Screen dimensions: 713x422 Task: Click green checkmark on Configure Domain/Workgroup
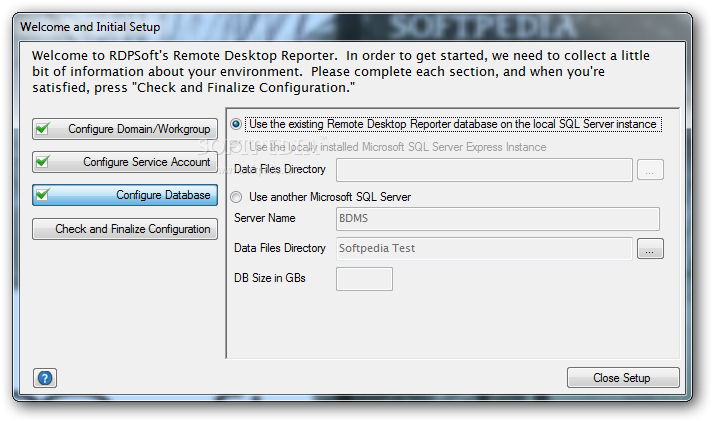[x=43, y=129]
